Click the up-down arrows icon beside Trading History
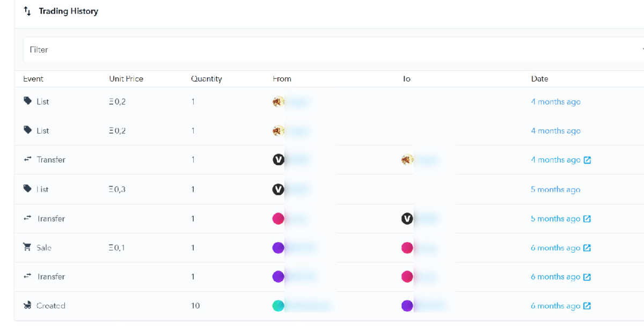The height and width of the screenshot is (330, 644). 27,11
